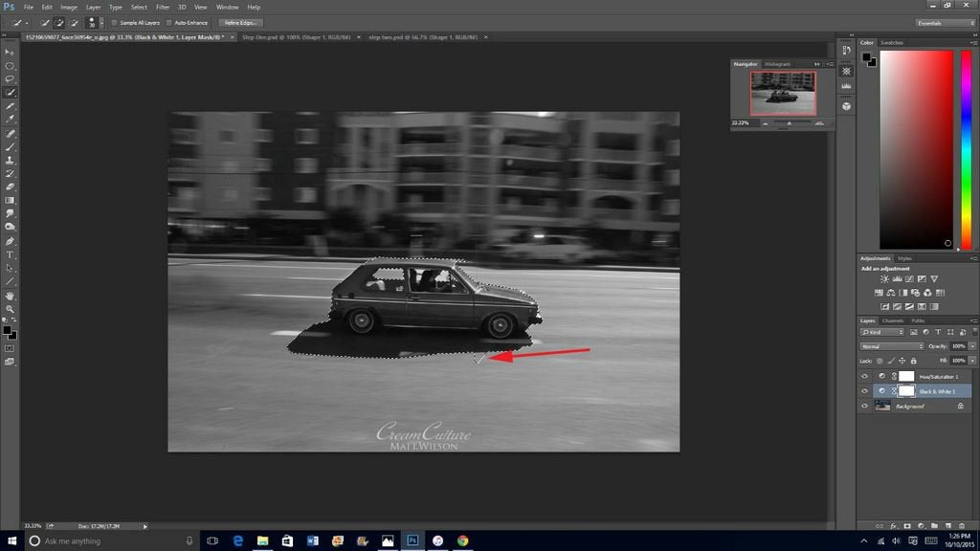Hide the Background layer visibility eye
This screenshot has height=551, width=980.
(x=864, y=406)
